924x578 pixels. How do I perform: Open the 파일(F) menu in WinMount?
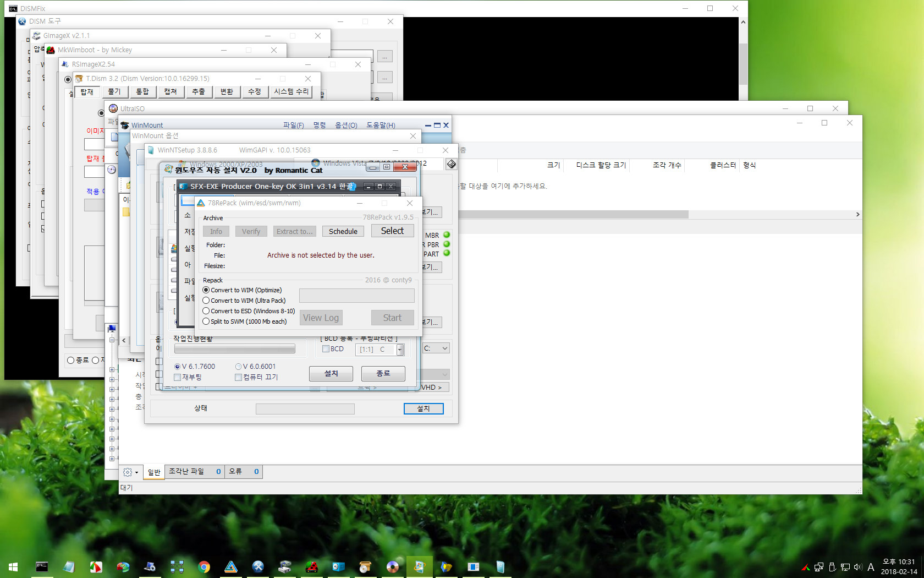[x=293, y=126]
